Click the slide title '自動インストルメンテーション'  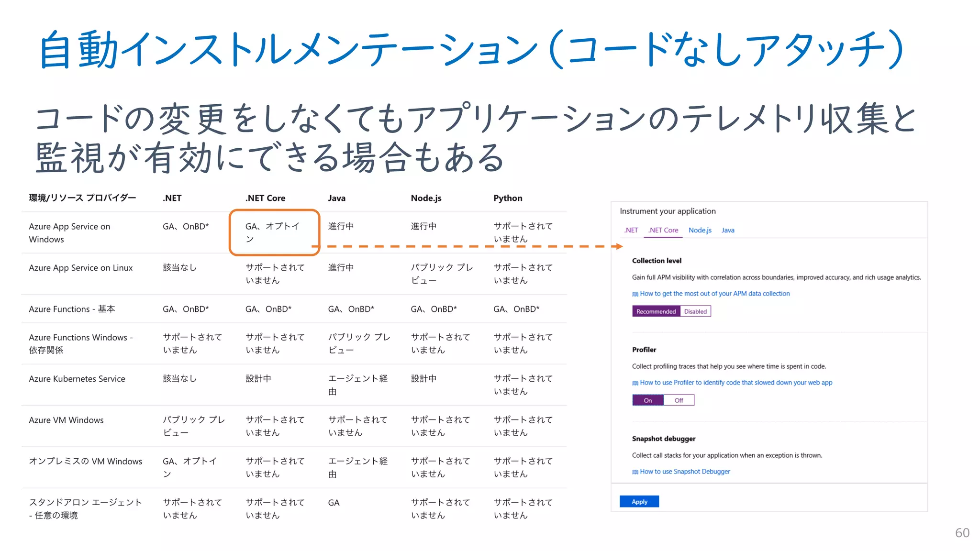pyautogui.click(x=289, y=50)
